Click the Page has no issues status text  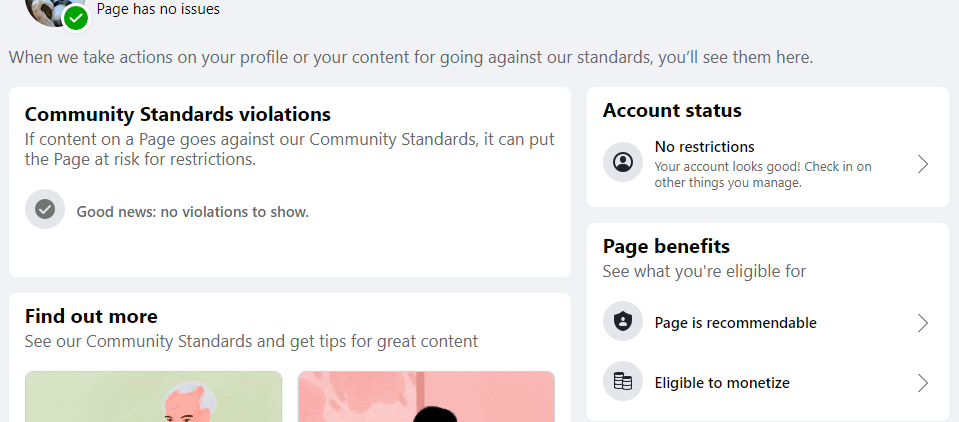(158, 9)
